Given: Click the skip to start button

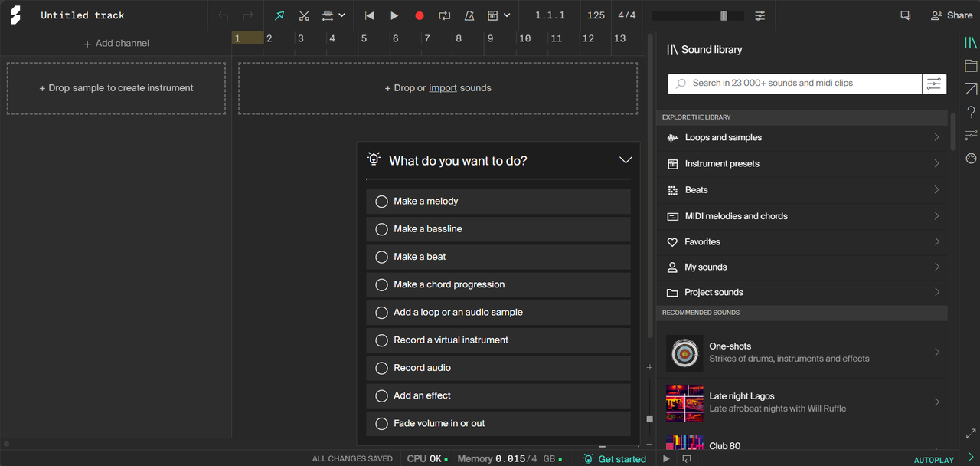Looking at the screenshot, I should click(370, 15).
